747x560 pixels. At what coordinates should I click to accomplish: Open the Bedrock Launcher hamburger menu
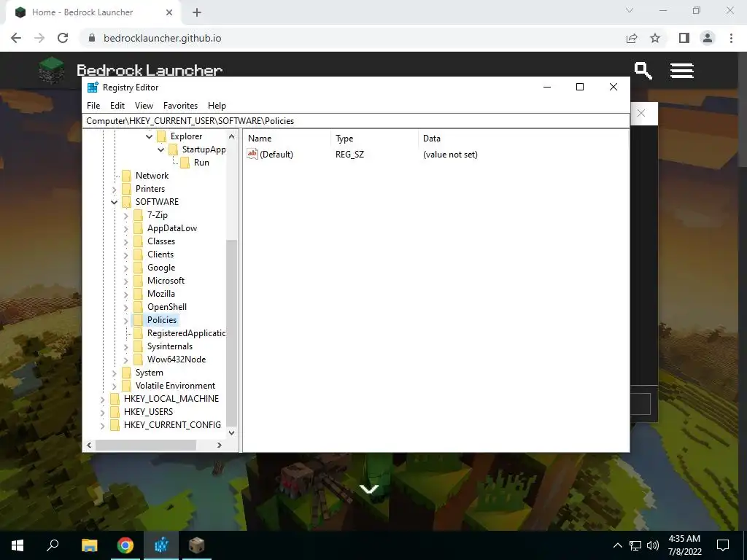[682, 71]
